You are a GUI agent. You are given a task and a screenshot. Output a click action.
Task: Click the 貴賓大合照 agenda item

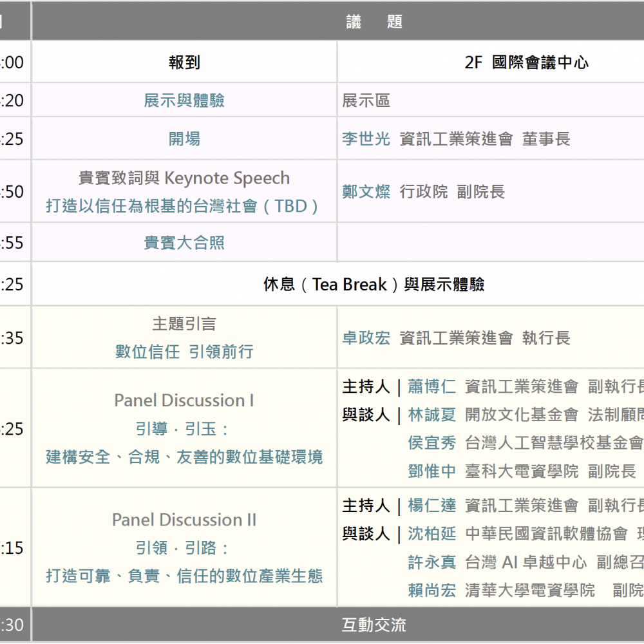(x=184, y=243)
